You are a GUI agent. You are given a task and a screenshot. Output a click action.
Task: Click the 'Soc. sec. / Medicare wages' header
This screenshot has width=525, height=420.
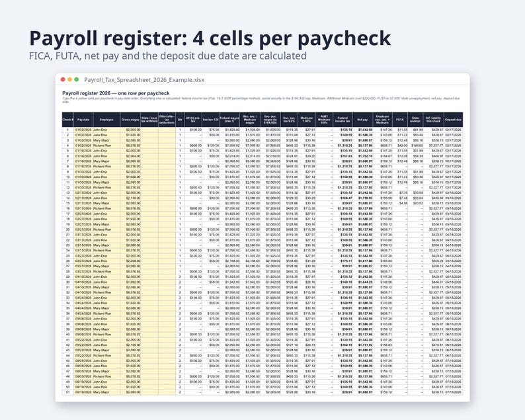tap(250, 120)
